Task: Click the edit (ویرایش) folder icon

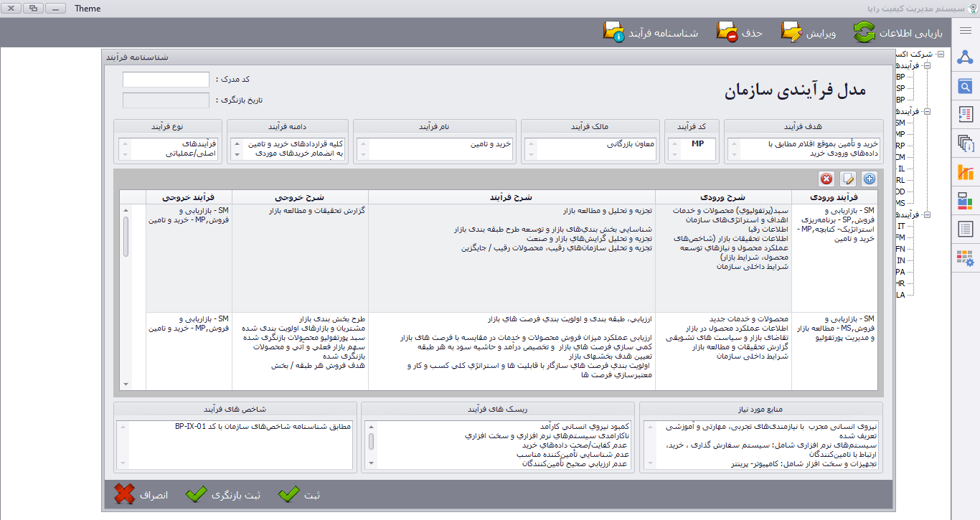Action: tap(792, 33)
